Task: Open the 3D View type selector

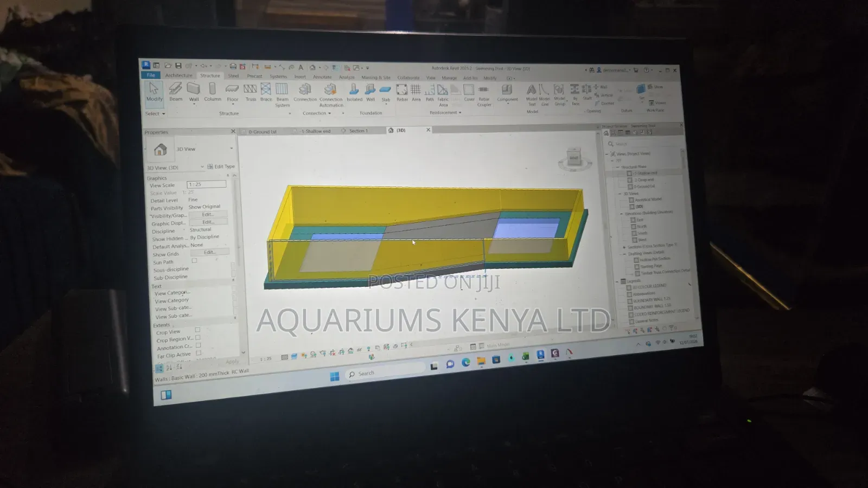Action: [190, 149]
